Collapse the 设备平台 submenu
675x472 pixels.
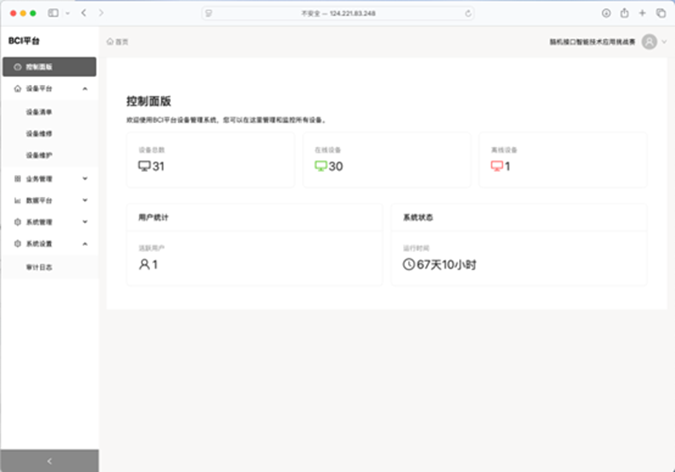click(x=85, y=89)
